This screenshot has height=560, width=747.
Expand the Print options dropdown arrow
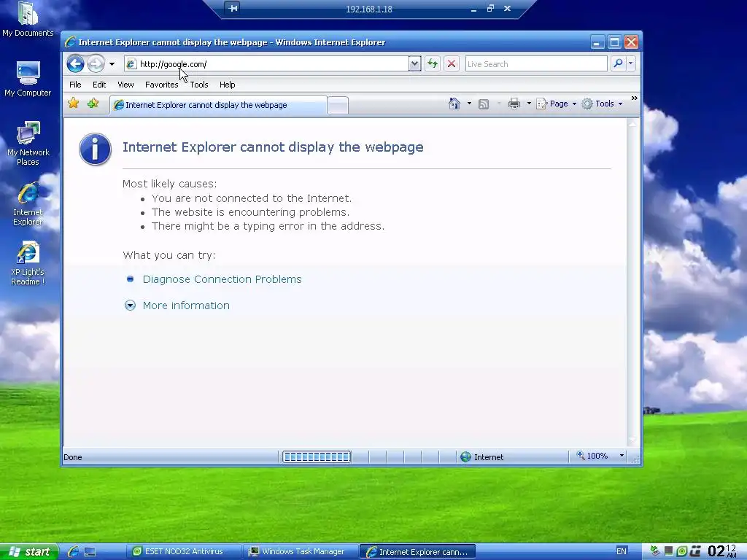(x=529, y=104)
